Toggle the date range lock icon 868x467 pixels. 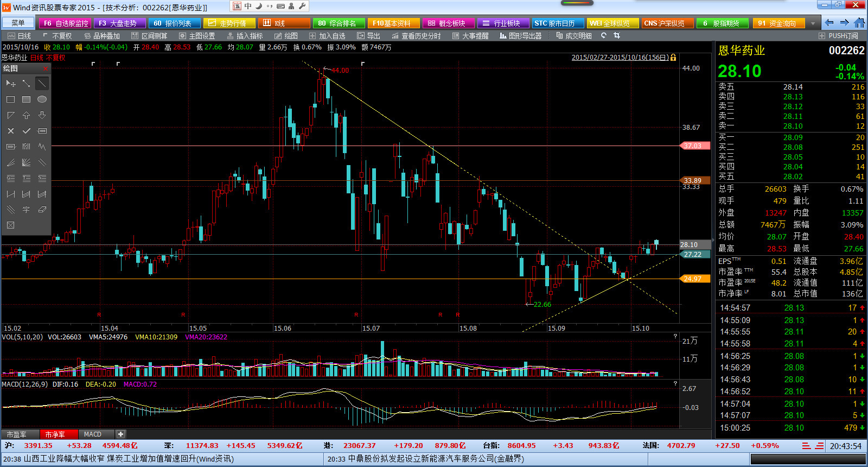click(x=673, y=57)
